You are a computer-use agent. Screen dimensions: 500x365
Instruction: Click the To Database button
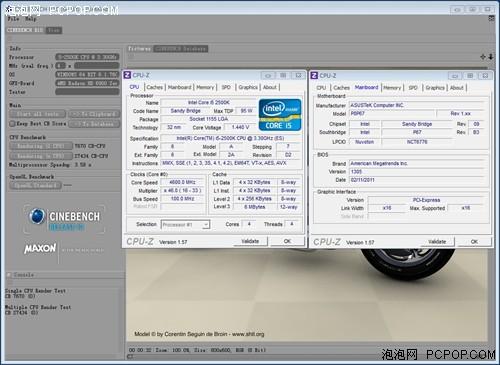tap(94, 124)
